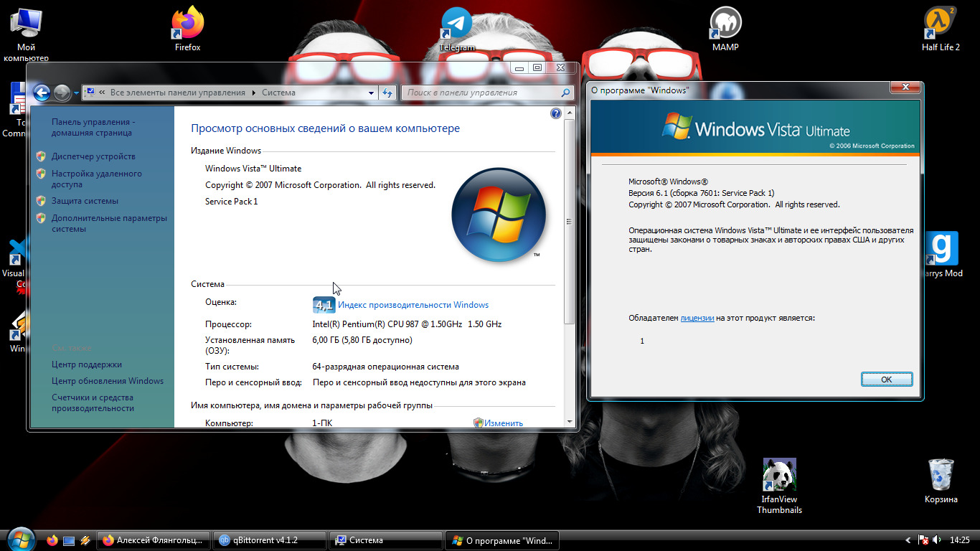This screenshot has height=551, width=980.
Task: Switch to qBittorrent v4.1.2 on the taskbar
Action: [x=270, y=540]
